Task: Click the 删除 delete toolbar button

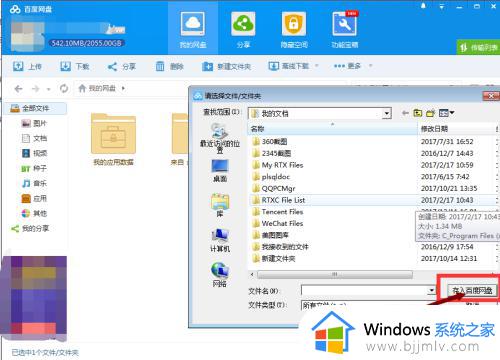Action: tap(170, 66)
